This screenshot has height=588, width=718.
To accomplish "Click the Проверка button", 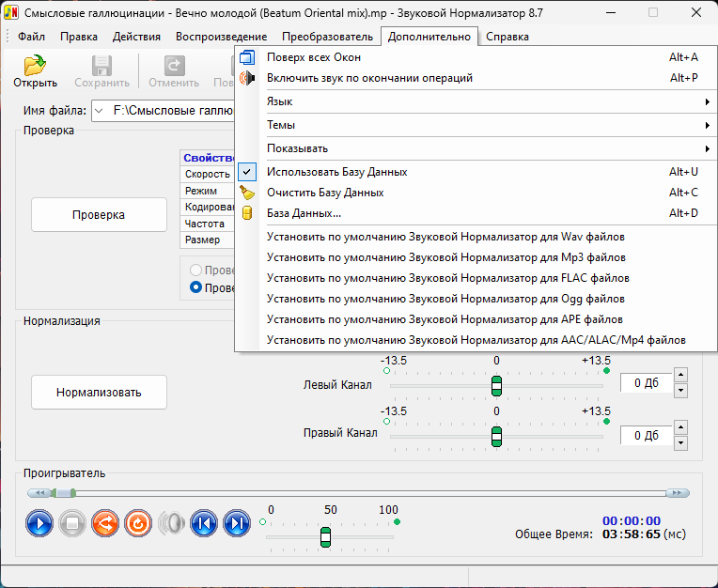I will pos(99,214).
